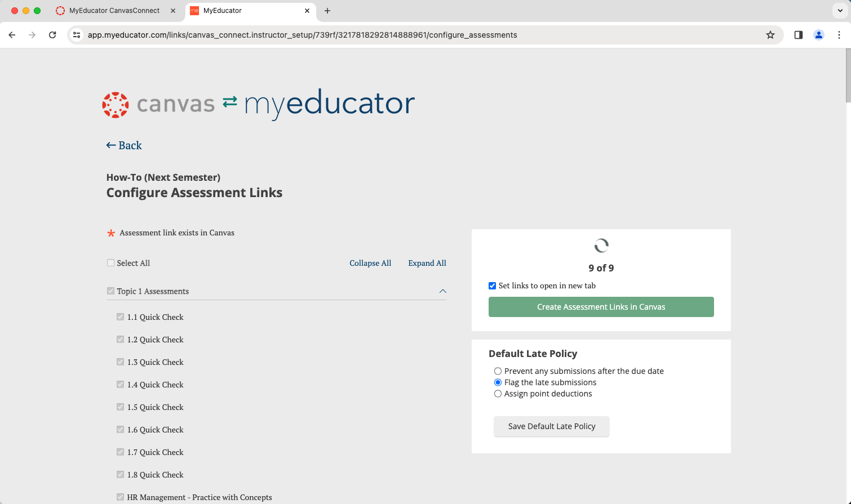Click the '1.2 Quick Check' label
851x504 pixels.
pyautogui.click(x=156, y=340)
